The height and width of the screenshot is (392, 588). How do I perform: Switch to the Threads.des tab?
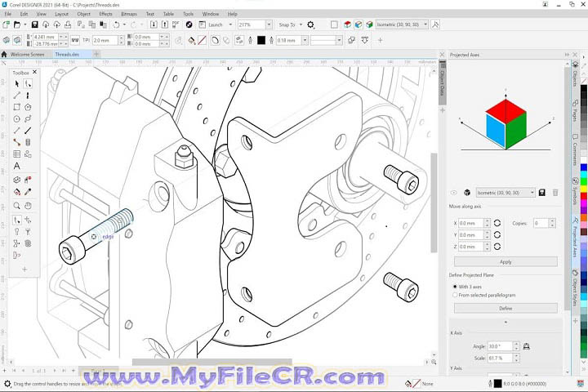click(x=67, y=55)
